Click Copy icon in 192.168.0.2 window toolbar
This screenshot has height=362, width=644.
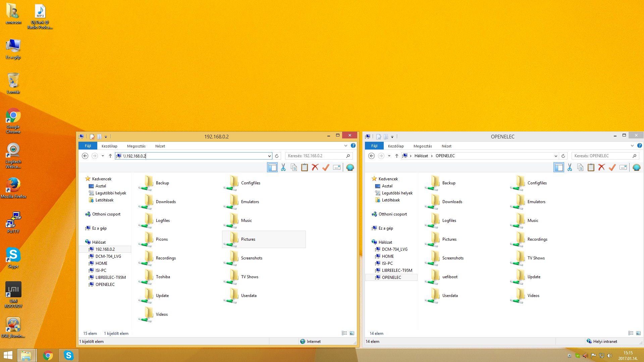pos(294,167)
